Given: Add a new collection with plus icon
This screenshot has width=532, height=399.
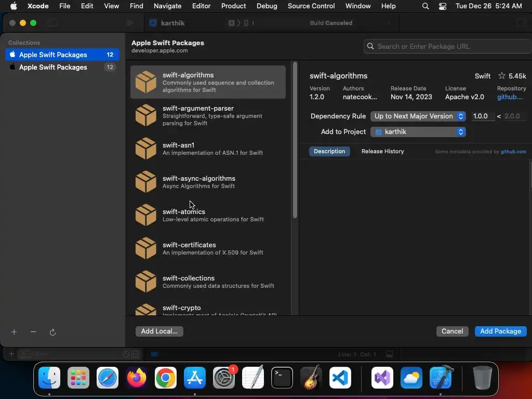Looking at the screenshot, I should (14, 332).
